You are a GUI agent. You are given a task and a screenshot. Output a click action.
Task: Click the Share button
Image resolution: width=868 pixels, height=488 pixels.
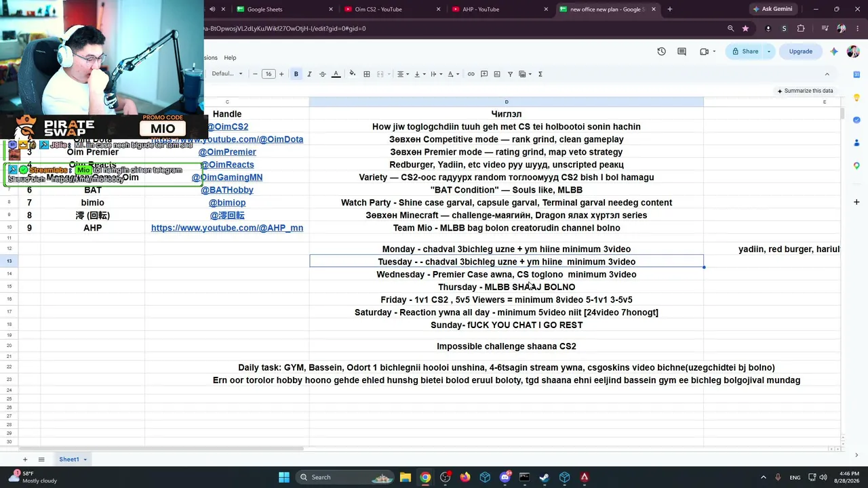pyautogui.click(x=745, y=52)
